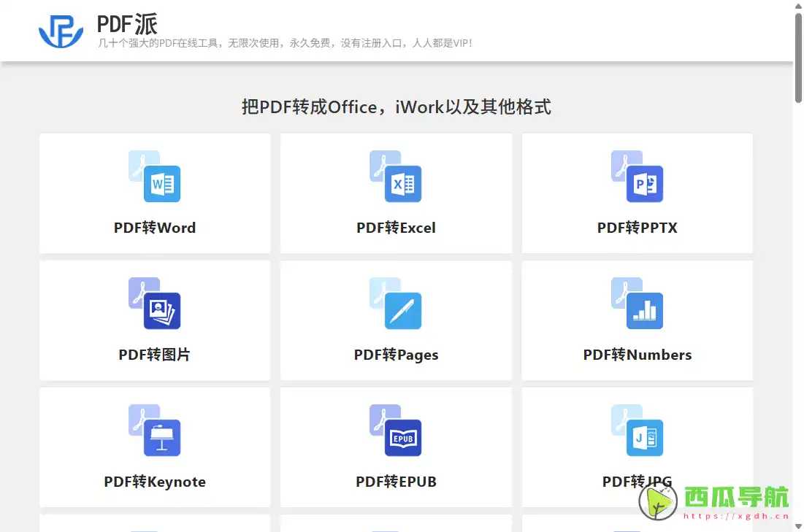Open the PDF to Word converter icon
The height and width of the screenshot is (532, 804).
pyautogui.click(x=154, y=176)
